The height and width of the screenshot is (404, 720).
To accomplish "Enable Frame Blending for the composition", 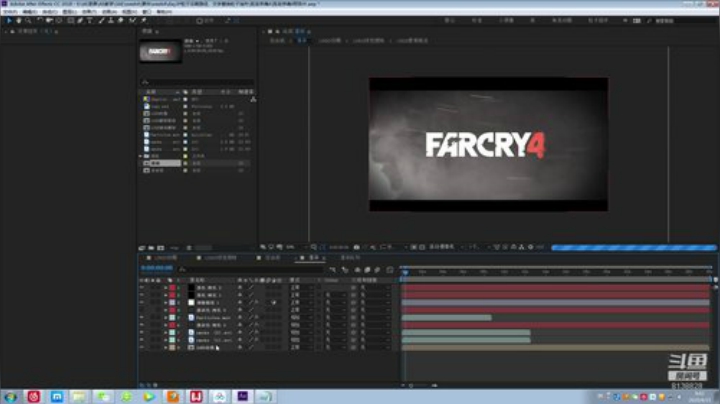I will tap(367, 270).
